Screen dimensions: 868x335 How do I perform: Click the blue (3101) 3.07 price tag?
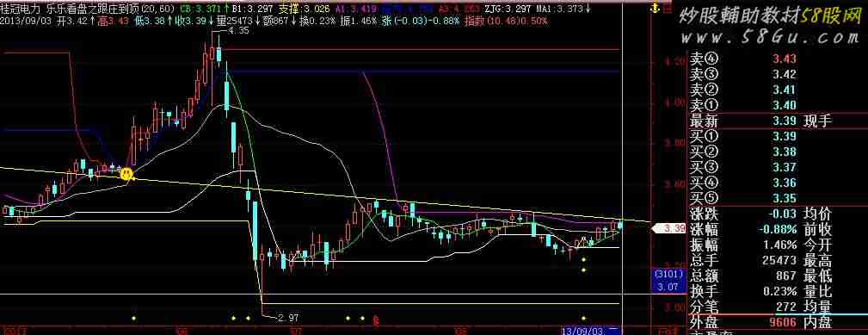click(x=669, y=281)
